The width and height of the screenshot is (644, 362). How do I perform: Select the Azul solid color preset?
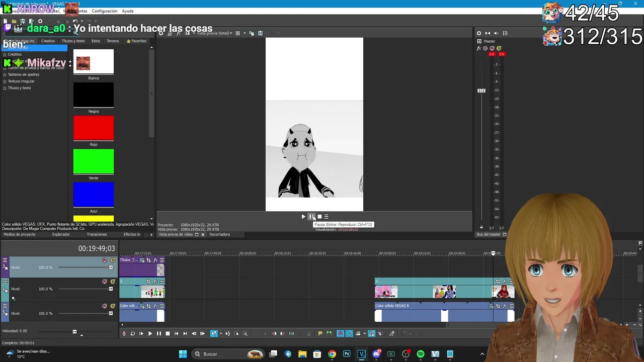click(x=94, y=195)
